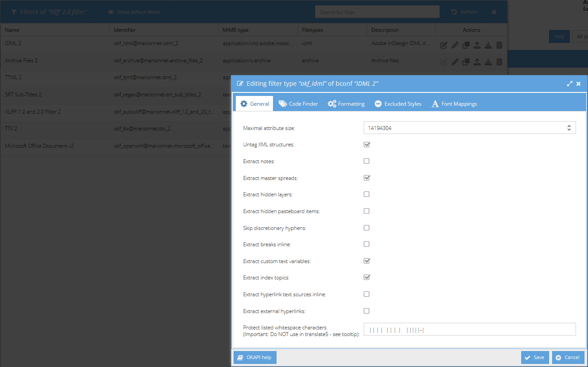Increase Maximal attribute size with up arrow
This screenshot has height=367, width=588.
click(569, 126)
